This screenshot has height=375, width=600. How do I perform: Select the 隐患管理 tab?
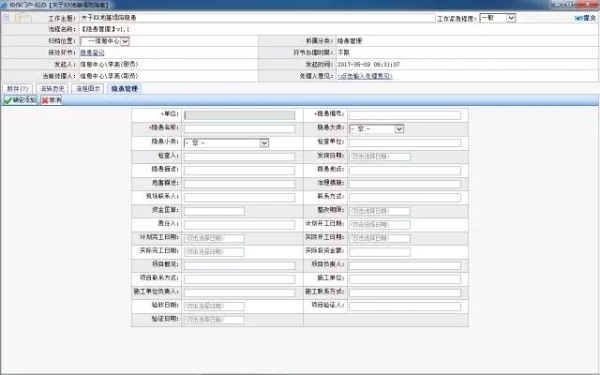(x=124, y=89)
